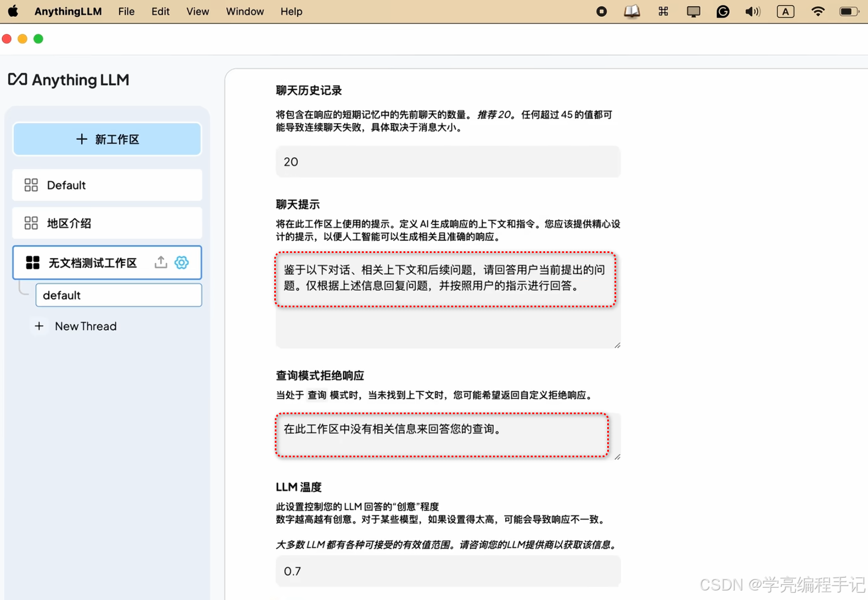Open the Wi-Fi status menu

(818, 11)
